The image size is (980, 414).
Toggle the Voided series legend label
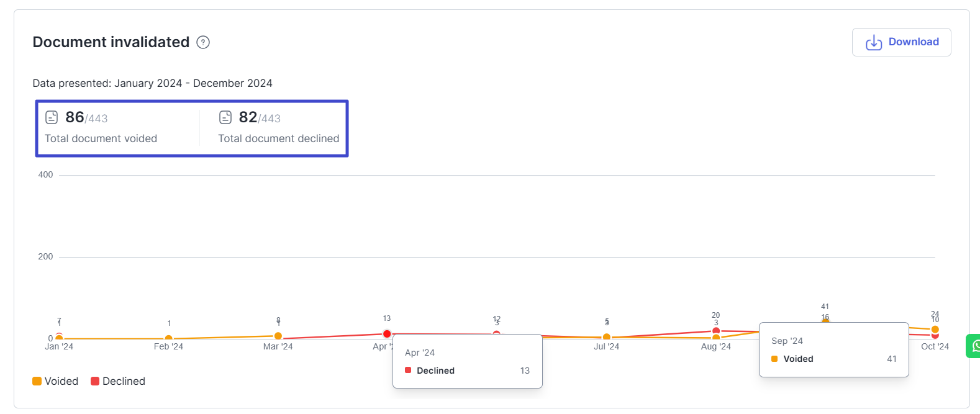tap(61, 381)
